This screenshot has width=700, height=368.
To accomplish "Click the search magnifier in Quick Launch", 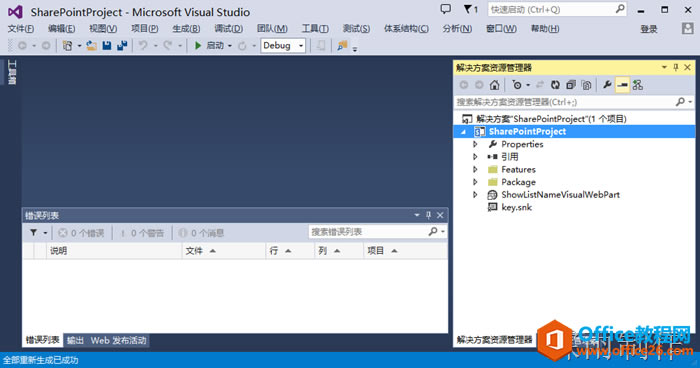I will (x=620, y=9).
